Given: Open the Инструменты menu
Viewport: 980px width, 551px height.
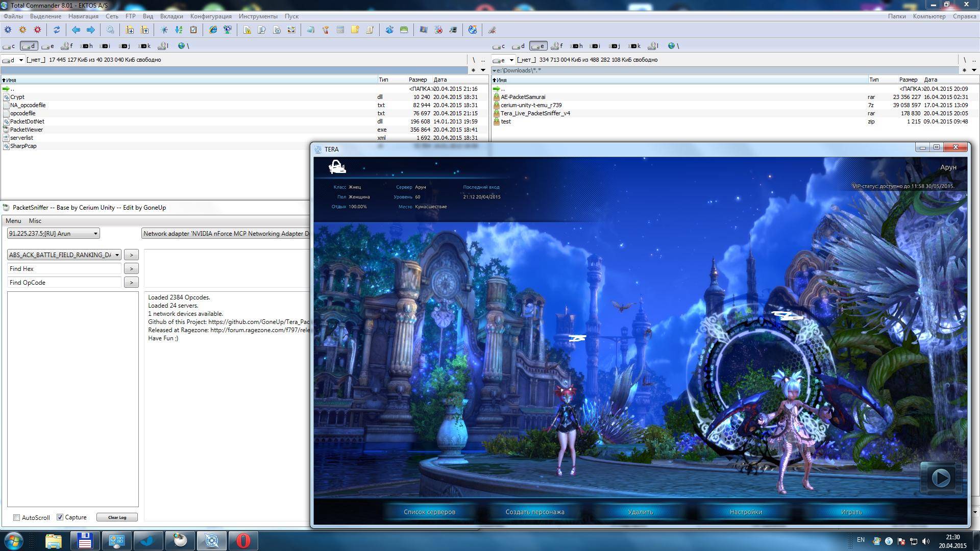Looking at the screenshot, I should click(x=258, y=16).
